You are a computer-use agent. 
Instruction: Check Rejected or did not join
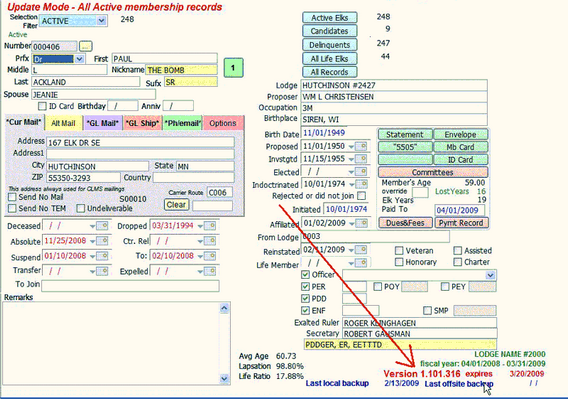(361, 196)
